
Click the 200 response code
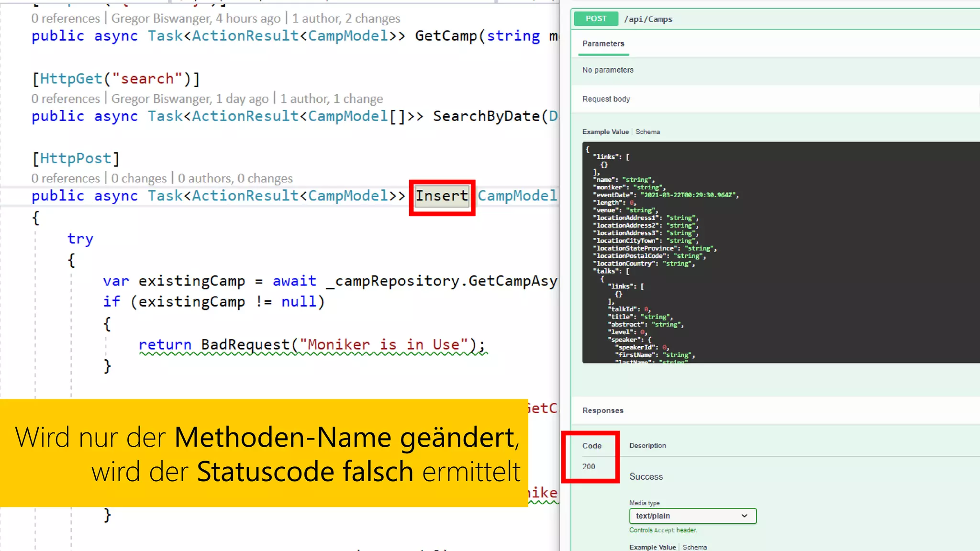pyautogui.click(x=589, y=466)
